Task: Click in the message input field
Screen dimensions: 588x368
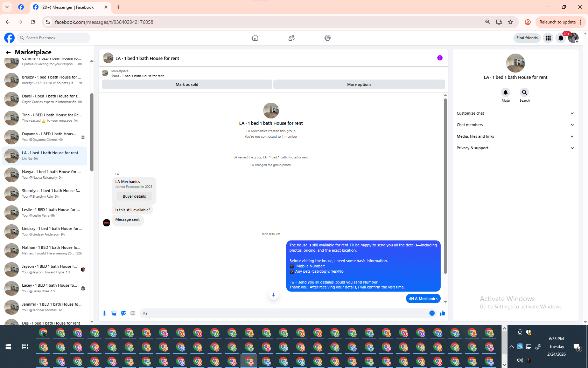Action: pyautogui.click(x=284, y=313)
